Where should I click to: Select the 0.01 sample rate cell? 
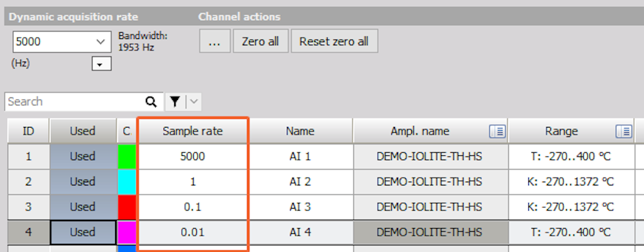(x=192, y=233)
